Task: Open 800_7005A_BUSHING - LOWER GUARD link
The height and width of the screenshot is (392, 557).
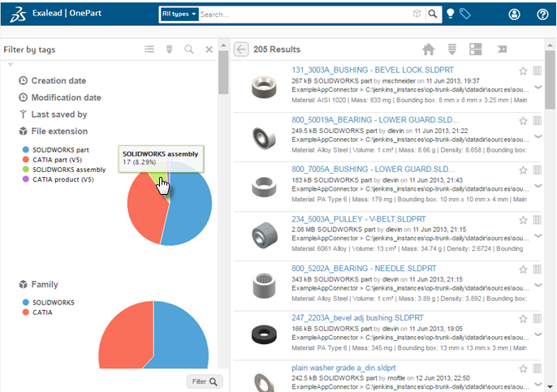Action: [373, 169]
